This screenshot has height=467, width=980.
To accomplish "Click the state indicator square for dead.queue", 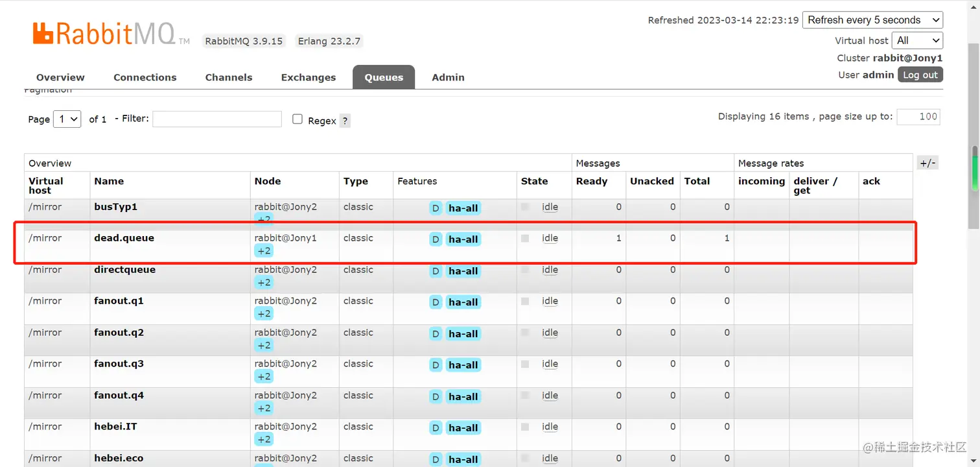I will click(525, 238).
